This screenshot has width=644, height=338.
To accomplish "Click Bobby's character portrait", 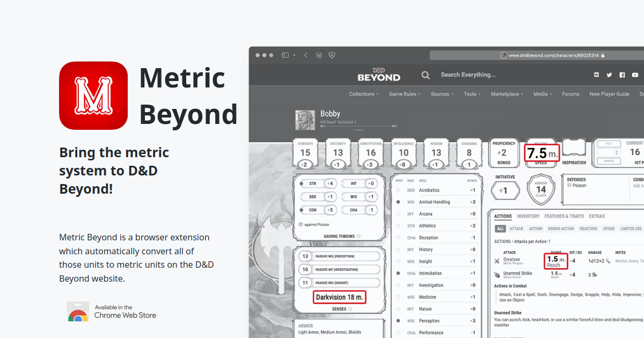I will 305,120.
